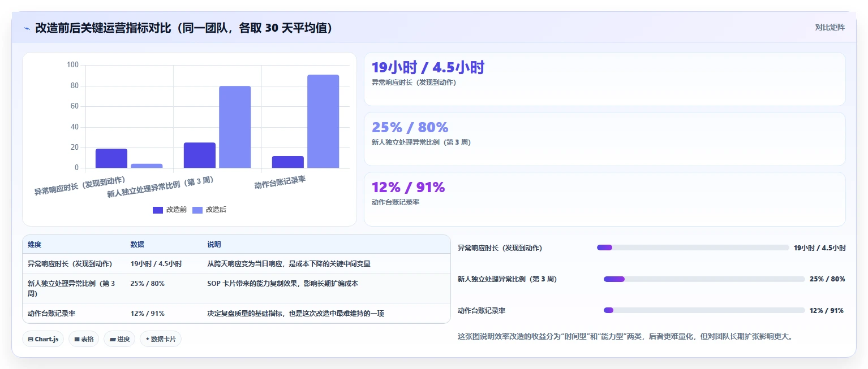Click the 进度 tag chip
Viewport: 868px width, 369px height.
tap(119, 339)
